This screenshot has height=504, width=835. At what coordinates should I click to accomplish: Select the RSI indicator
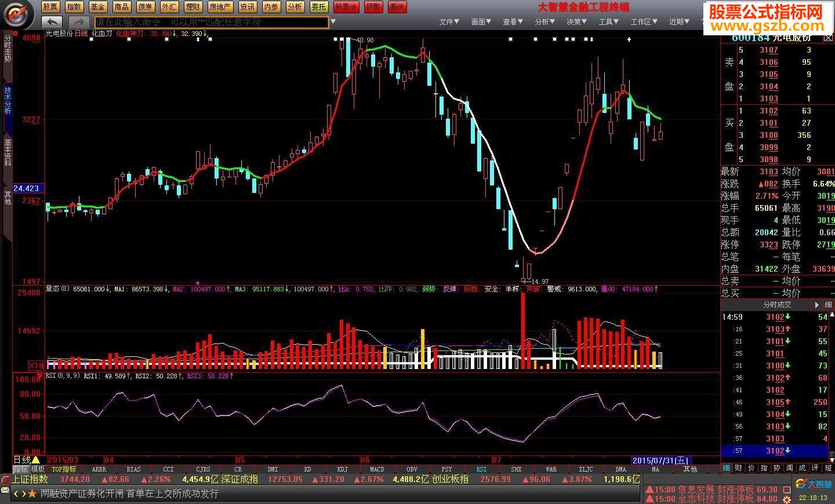pos(481,469)
